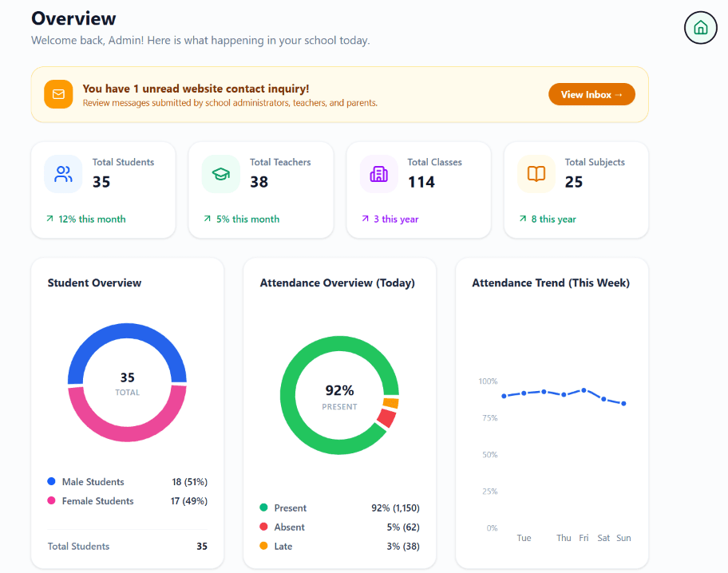Click the pink Female Students legend dot
Viewport: 728px width, 573px height.
coord(52,500)
